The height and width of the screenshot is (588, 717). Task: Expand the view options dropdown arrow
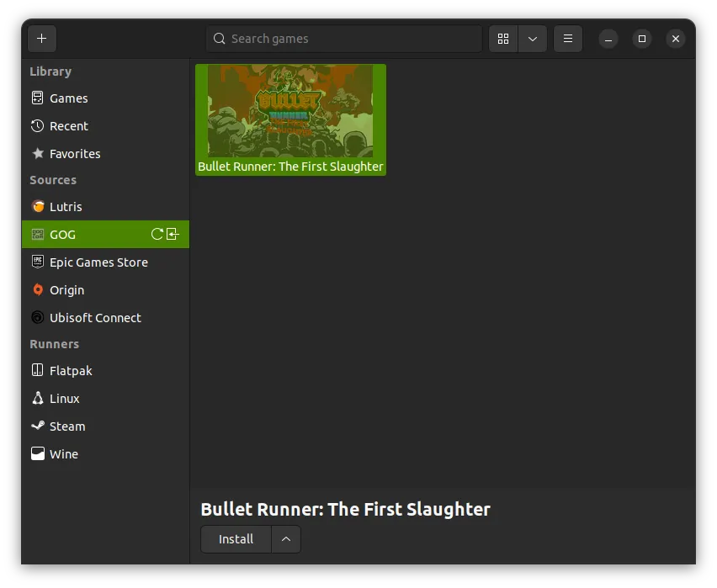point(533,39)
